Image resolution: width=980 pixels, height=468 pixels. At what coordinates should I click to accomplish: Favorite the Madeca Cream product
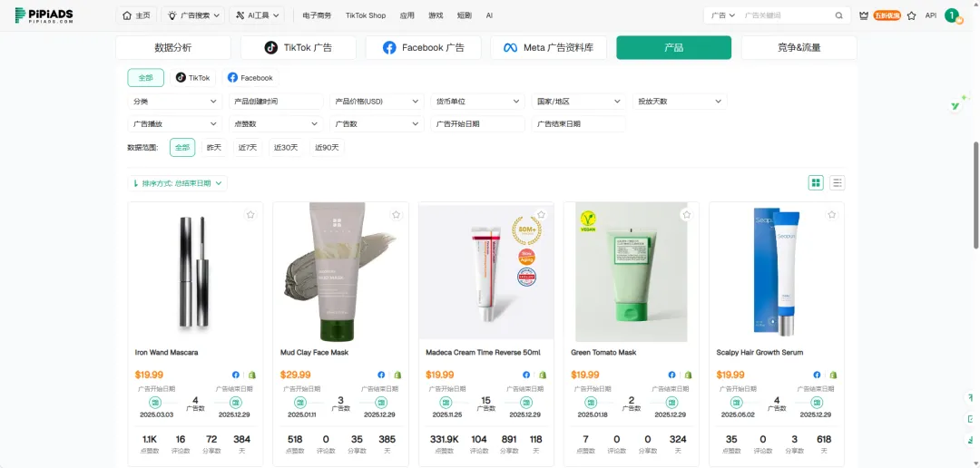pyautogui.click(x=541, y=214)
